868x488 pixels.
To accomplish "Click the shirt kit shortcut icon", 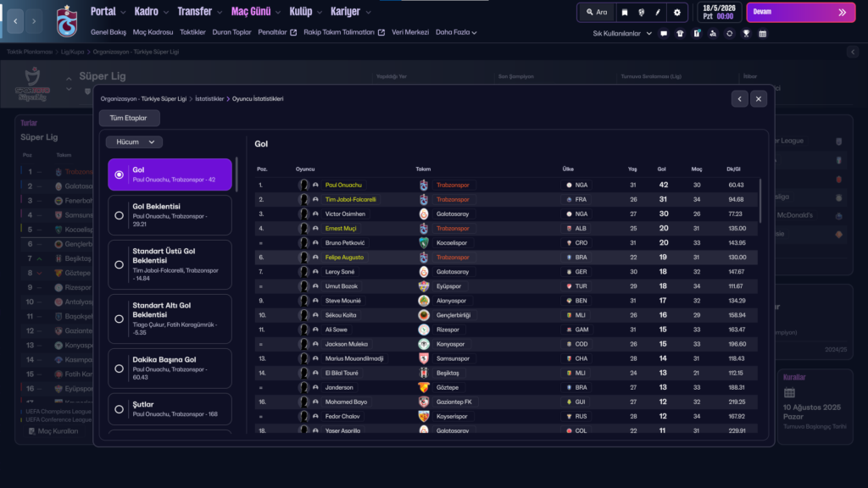I will pos(681,34).
